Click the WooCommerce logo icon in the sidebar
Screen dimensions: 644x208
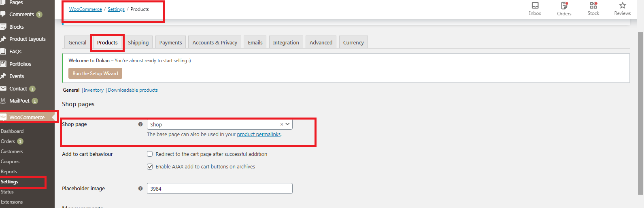[3, 117]
